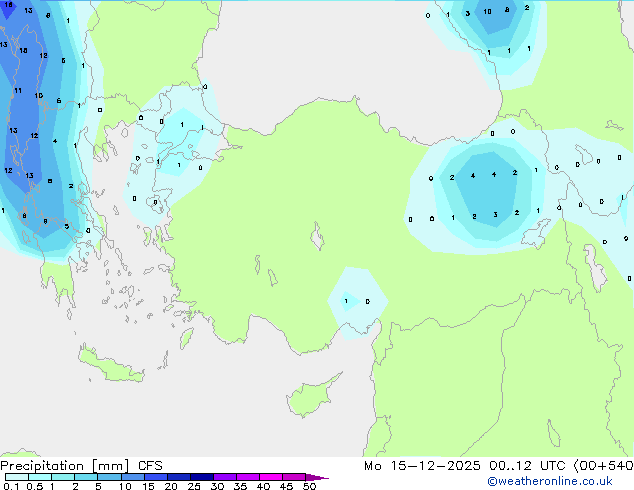The image size is (634, 490).
Task: Click the '35' scale label under legend
Action: point(240,486)
